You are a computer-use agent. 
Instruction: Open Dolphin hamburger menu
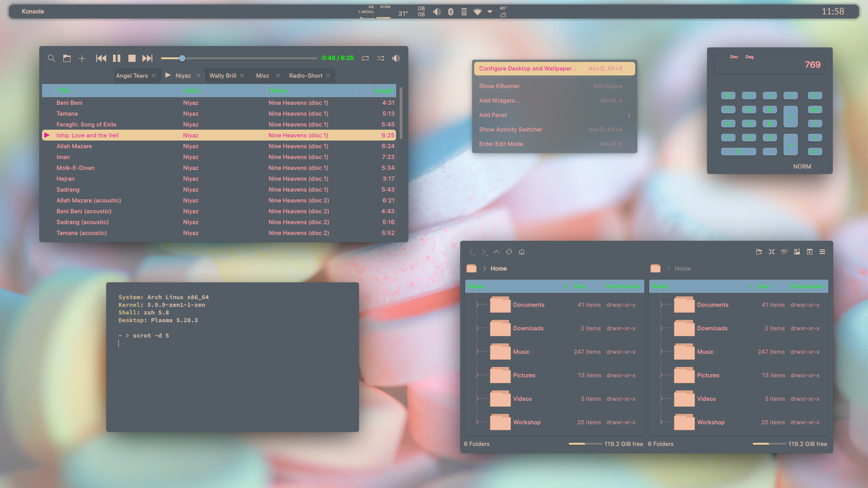822,252
